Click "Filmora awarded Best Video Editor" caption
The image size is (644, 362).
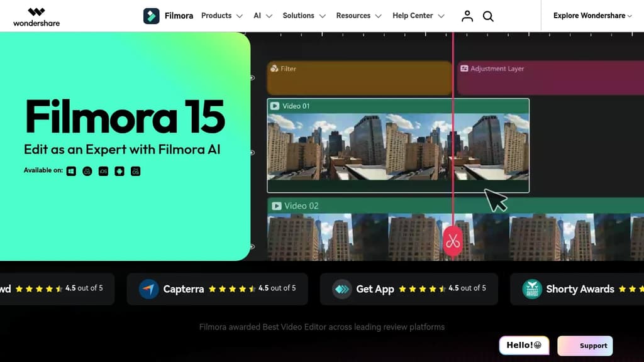(x=322, y=327)
